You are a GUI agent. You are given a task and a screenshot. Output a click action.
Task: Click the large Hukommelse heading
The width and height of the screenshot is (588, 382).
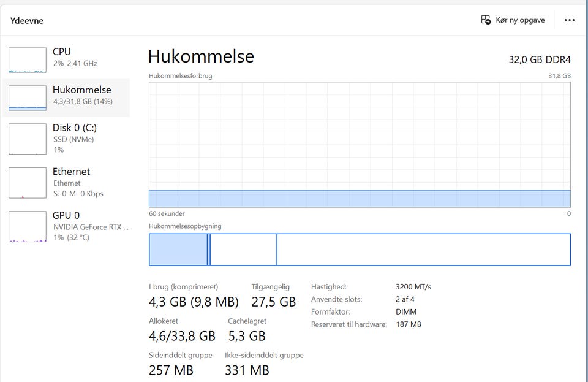coord(201,56)
